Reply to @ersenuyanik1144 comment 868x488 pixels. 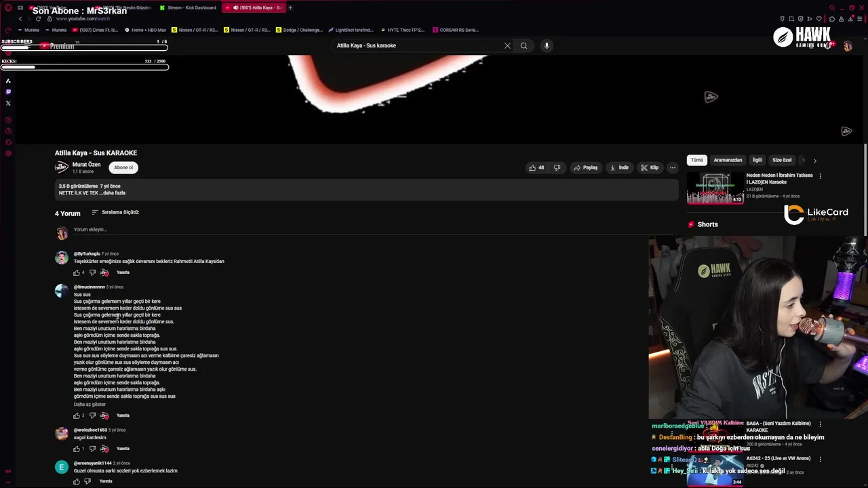106,481
